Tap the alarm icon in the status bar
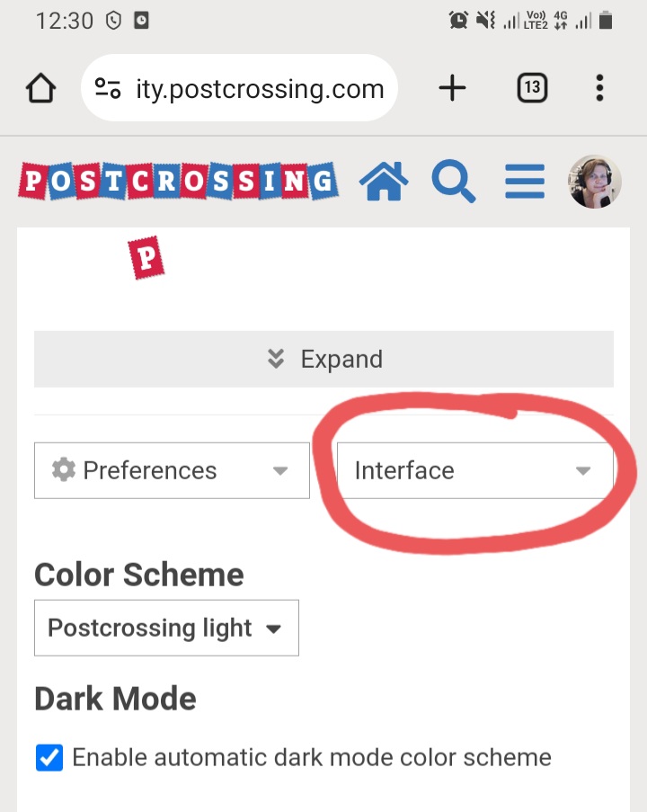This screenshot has height=812, width=647. coord(458,20)
